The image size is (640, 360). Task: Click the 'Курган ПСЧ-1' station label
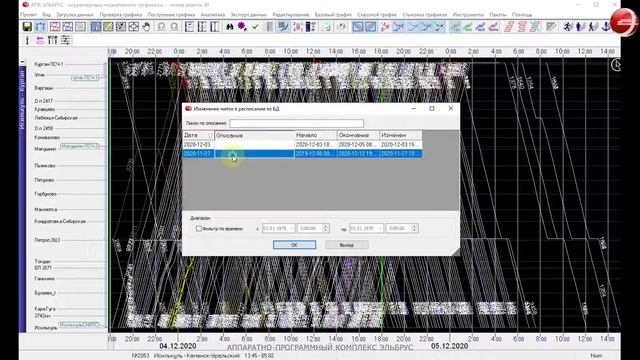tap(49, 64)
